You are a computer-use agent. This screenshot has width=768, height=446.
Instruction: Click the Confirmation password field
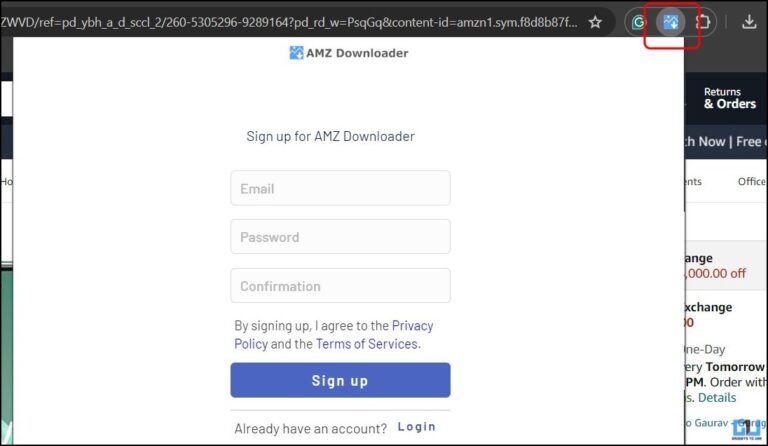[340, 286]
